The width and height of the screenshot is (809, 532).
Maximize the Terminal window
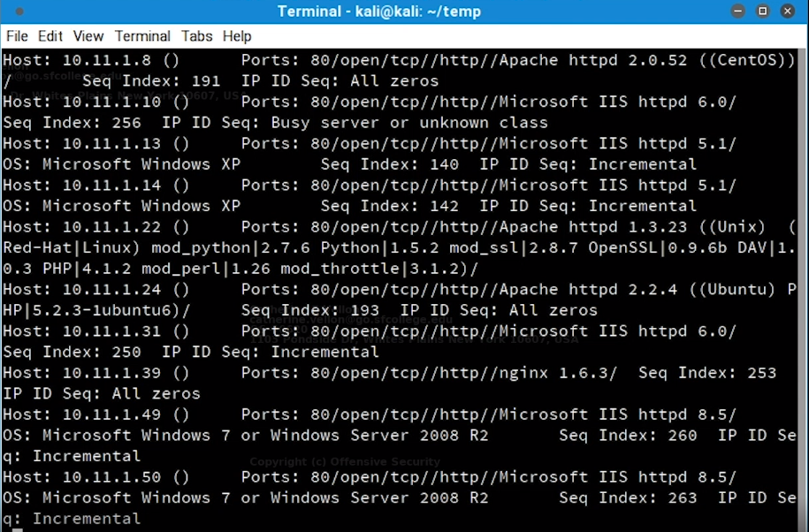point(763,11)
